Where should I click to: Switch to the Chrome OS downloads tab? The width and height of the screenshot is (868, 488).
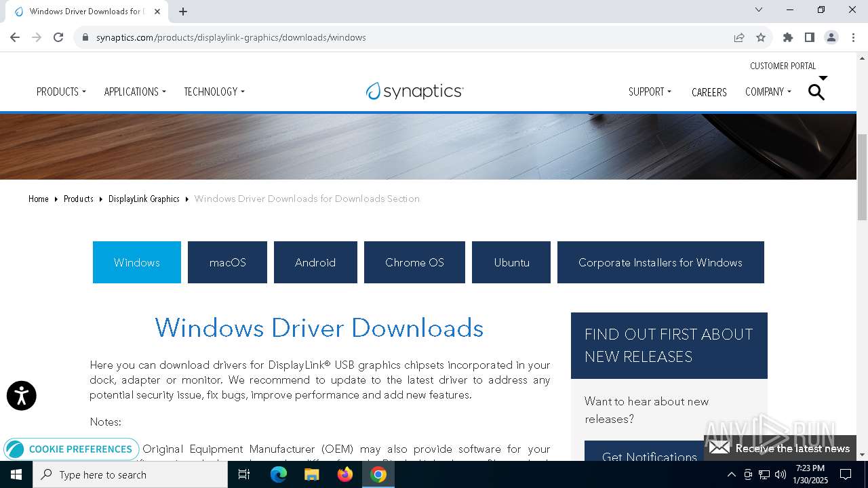pyautogui.click(x=414, y=262)
